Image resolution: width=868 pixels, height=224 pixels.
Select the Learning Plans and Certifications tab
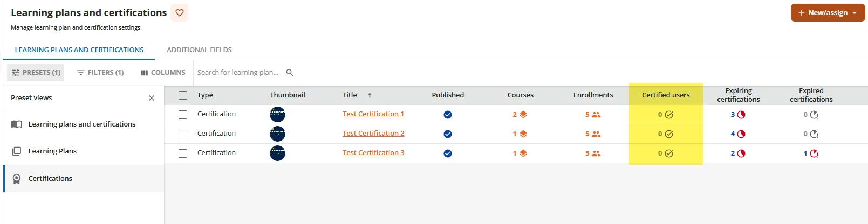[79, 50]
